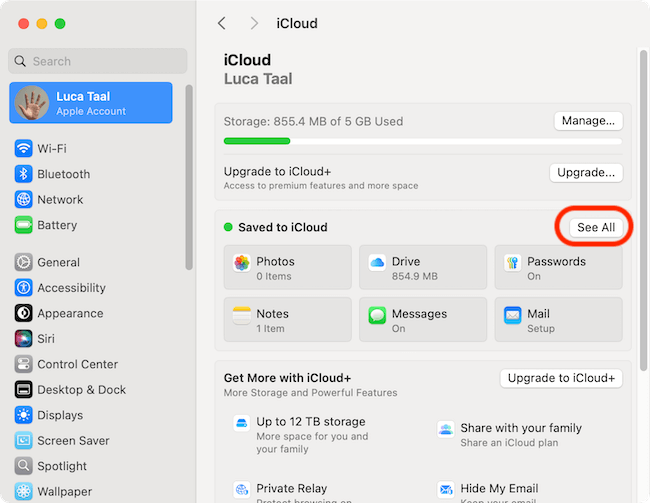This screenshot has width=650, height=503.
Task: Click the Siri icon
Action: coord(23,338)
